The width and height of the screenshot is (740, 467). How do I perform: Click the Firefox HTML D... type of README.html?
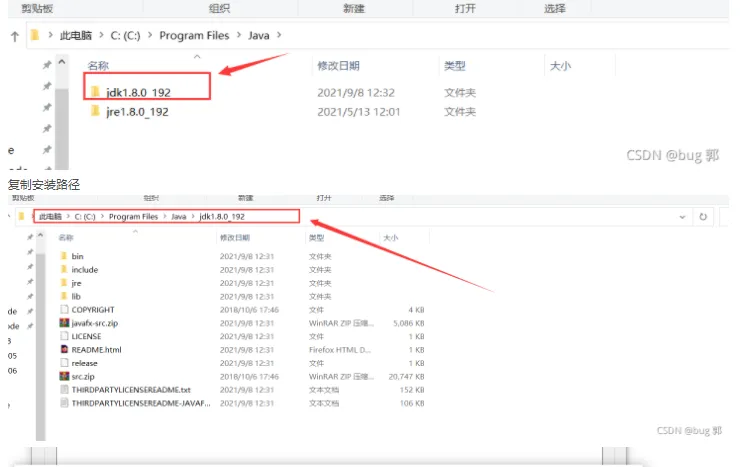pyautogui.click(x=340, y=350)
